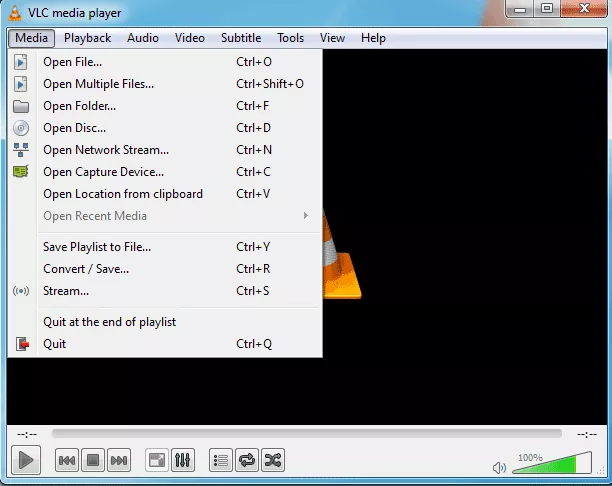The height and width of the screenshot is (486, 612).
Task: Click the Open Folder folder icon
Action: tap(21, 106)
